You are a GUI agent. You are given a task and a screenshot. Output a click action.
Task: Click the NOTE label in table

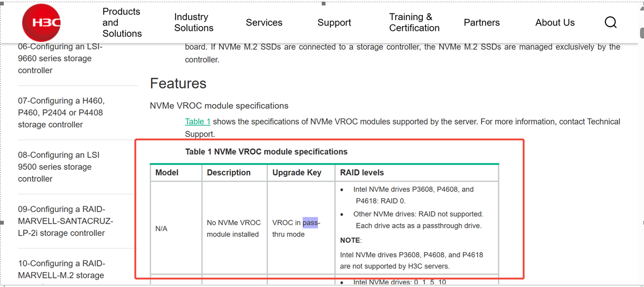coord(350,240)
